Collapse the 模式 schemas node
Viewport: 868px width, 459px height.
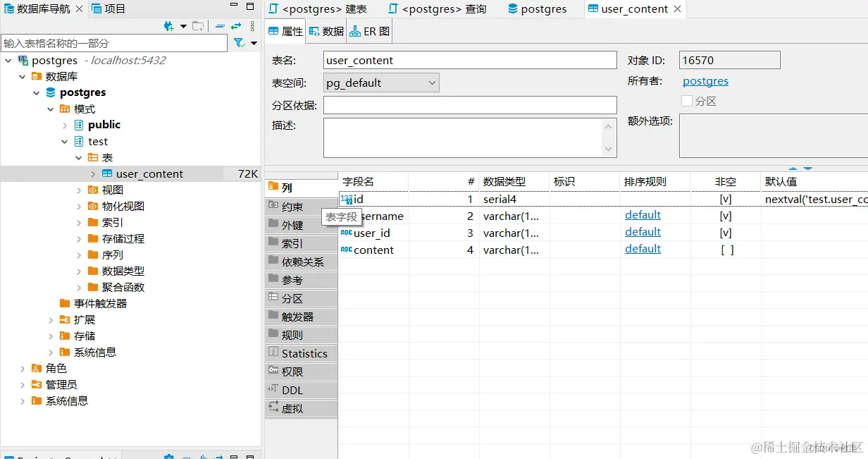click(51, 109)
